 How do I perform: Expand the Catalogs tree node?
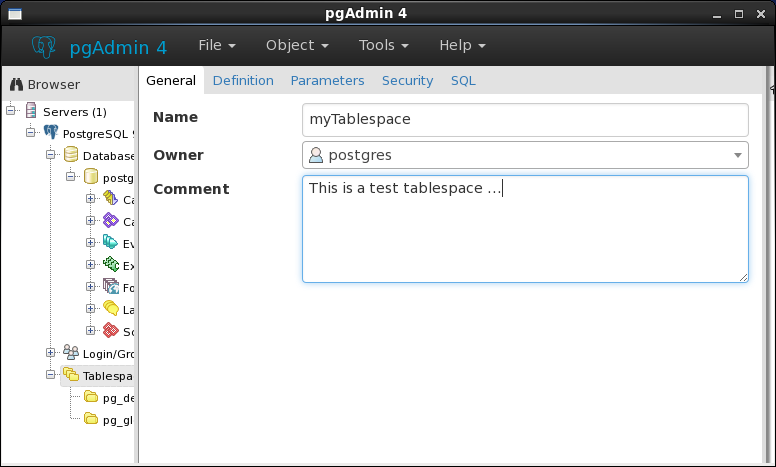coord(91,220)
